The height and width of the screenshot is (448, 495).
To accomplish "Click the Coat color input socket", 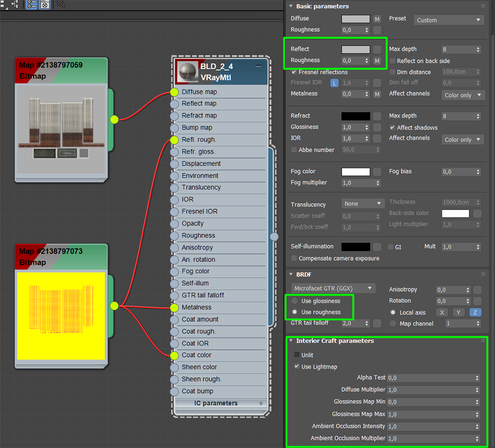I will click(174, 356).
